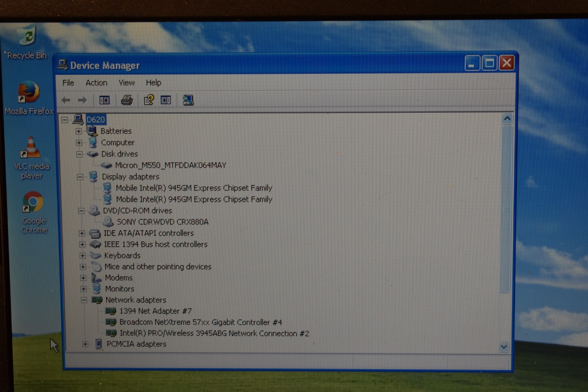Click the Device Manager title bar icon

click(x=62, y=65)
